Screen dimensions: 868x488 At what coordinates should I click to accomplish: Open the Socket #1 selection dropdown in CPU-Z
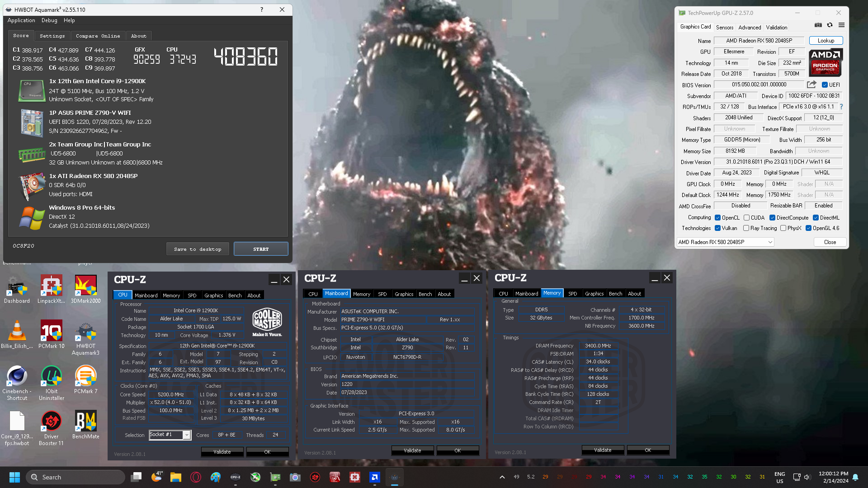(x=170, y=435)
